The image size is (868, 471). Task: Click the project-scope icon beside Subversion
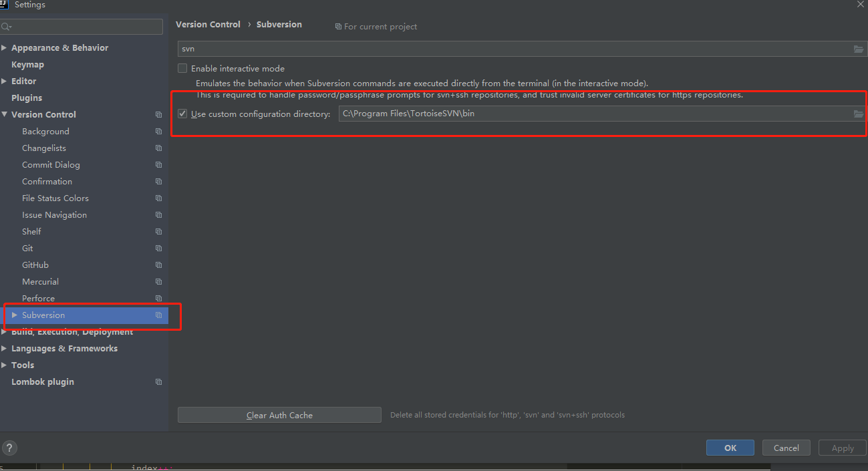click(x=158, y=315)
